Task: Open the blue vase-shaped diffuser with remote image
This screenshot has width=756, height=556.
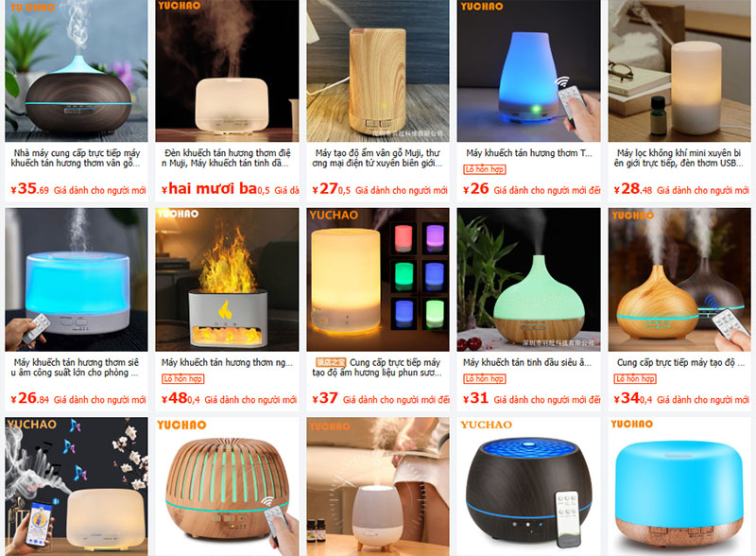Action: [528, 71]
